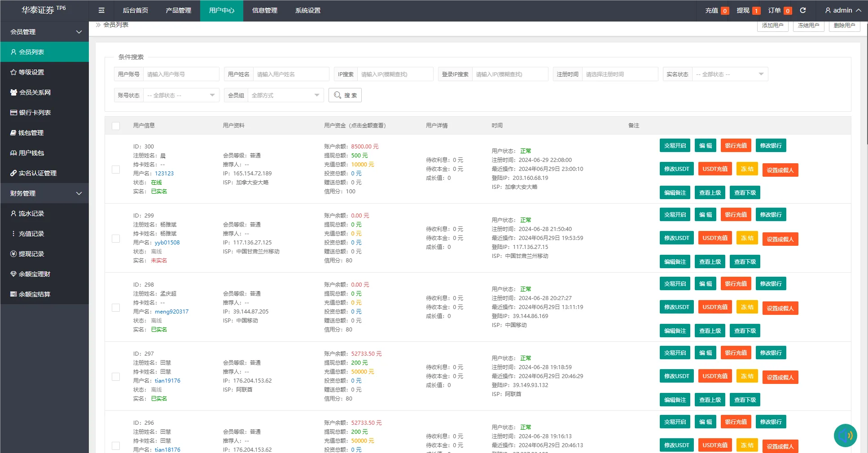Check the checkbox for user ID 300

[116, 170]
